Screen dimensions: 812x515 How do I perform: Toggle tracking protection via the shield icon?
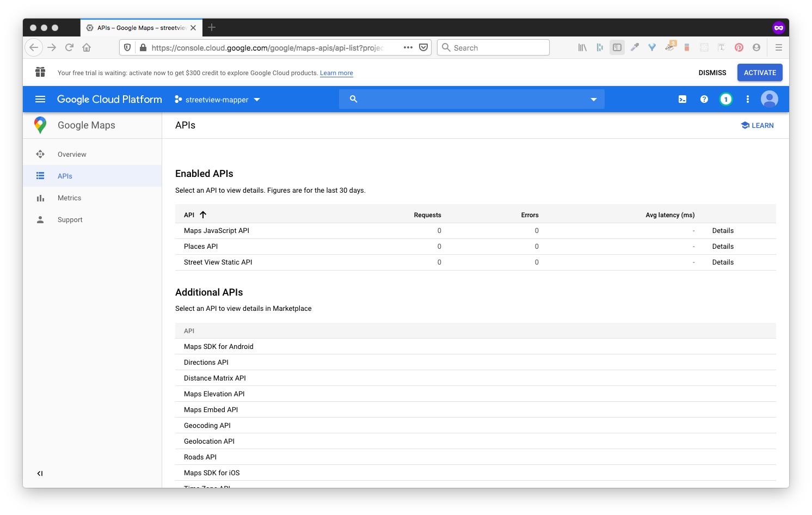127,47
